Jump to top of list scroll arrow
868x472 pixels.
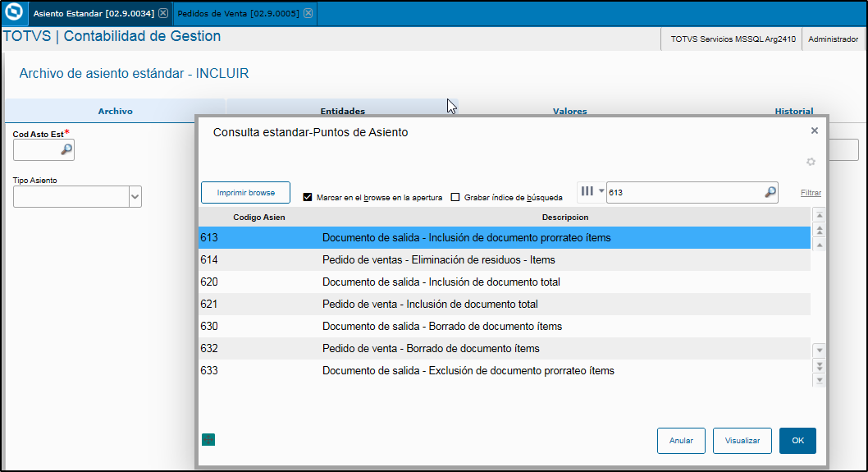click(820, 215)
